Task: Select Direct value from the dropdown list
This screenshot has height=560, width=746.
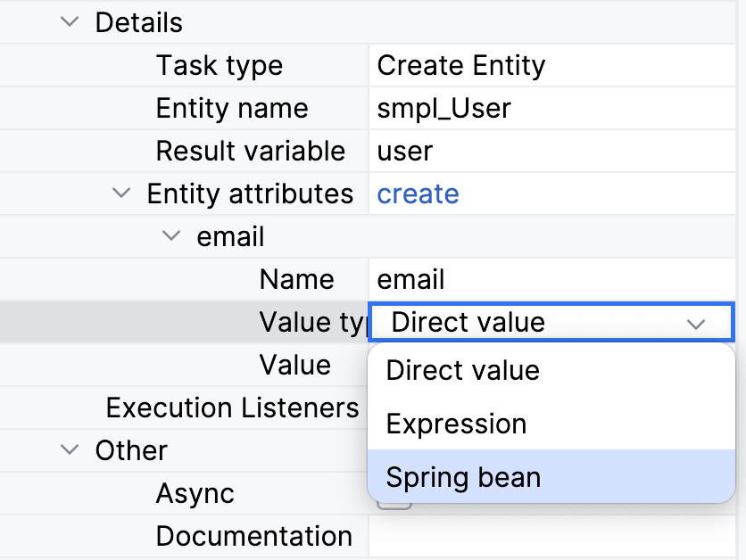Action: 462,370
